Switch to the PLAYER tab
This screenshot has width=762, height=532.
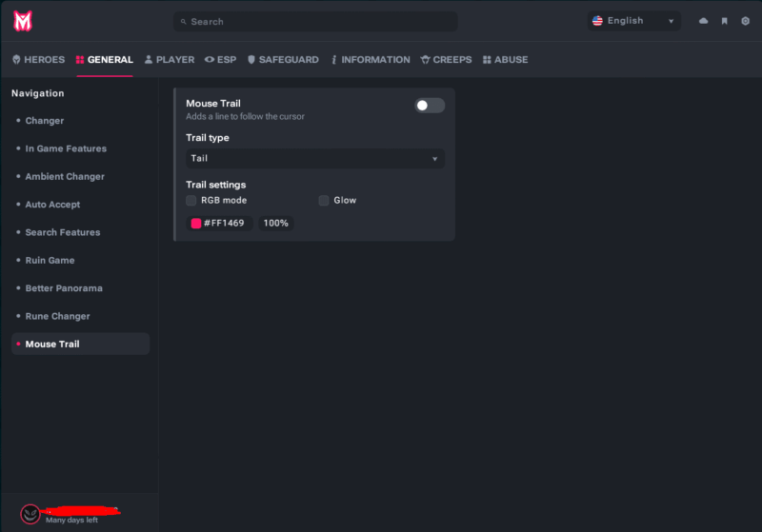(170, 60)
